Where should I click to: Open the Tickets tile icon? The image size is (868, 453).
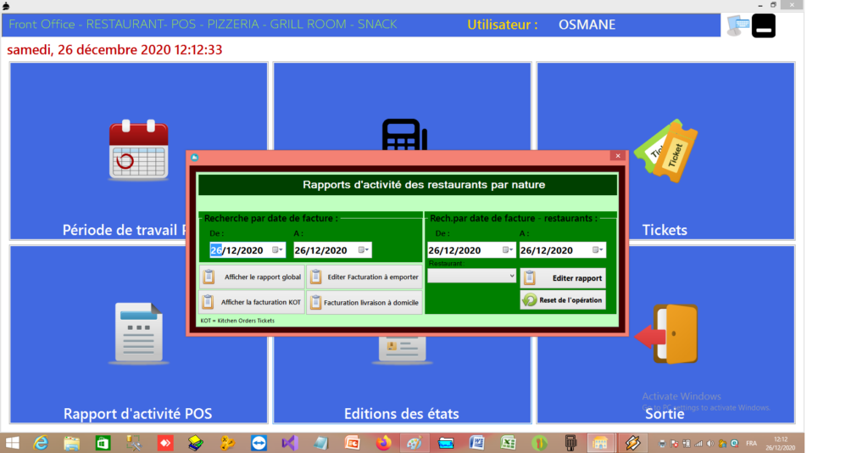[666, 151]
